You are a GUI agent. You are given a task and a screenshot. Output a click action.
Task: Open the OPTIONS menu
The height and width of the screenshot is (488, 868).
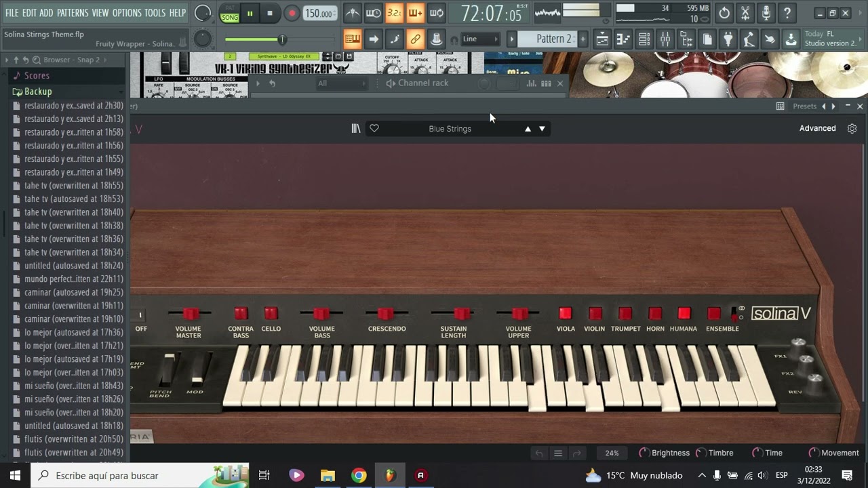(127, 13)
